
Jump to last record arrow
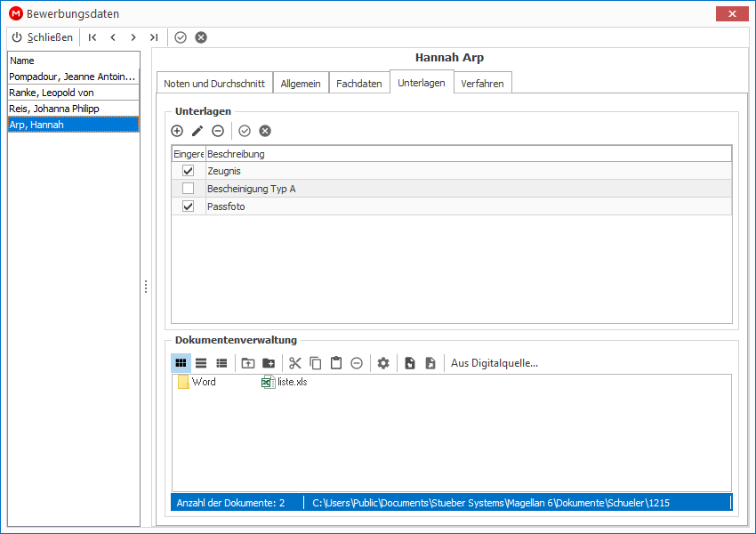click(154, 37)
